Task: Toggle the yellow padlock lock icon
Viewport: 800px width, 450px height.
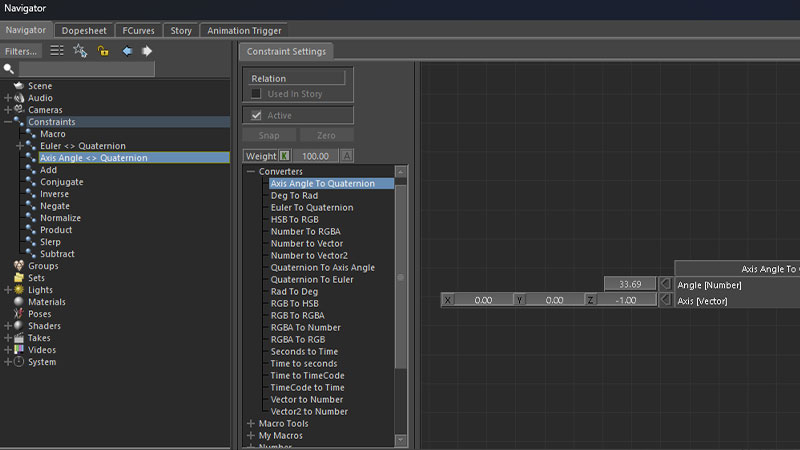Action: pos(103,51)
